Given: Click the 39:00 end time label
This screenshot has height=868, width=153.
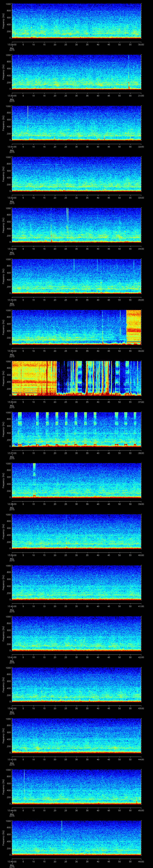Looking at the screenshot, I should (x=141, y=504).
